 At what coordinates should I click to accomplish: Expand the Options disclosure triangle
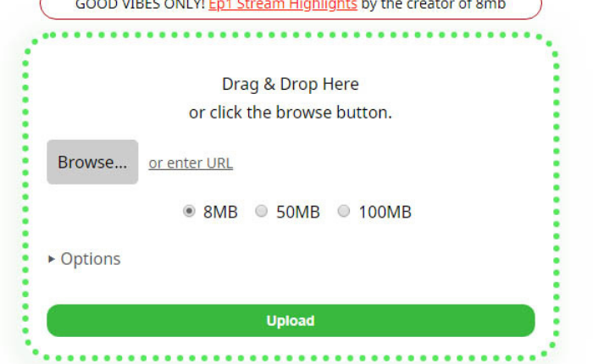click(x=52, y=259)
